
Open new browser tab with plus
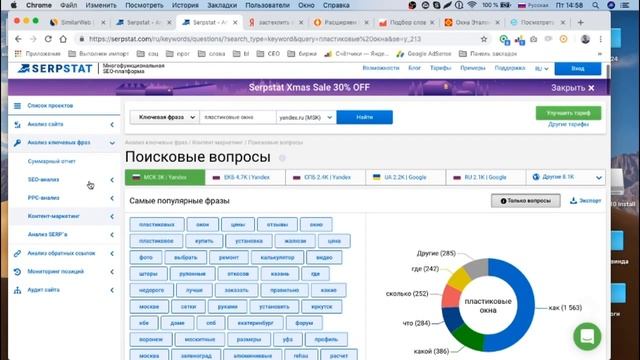(580, 22)
